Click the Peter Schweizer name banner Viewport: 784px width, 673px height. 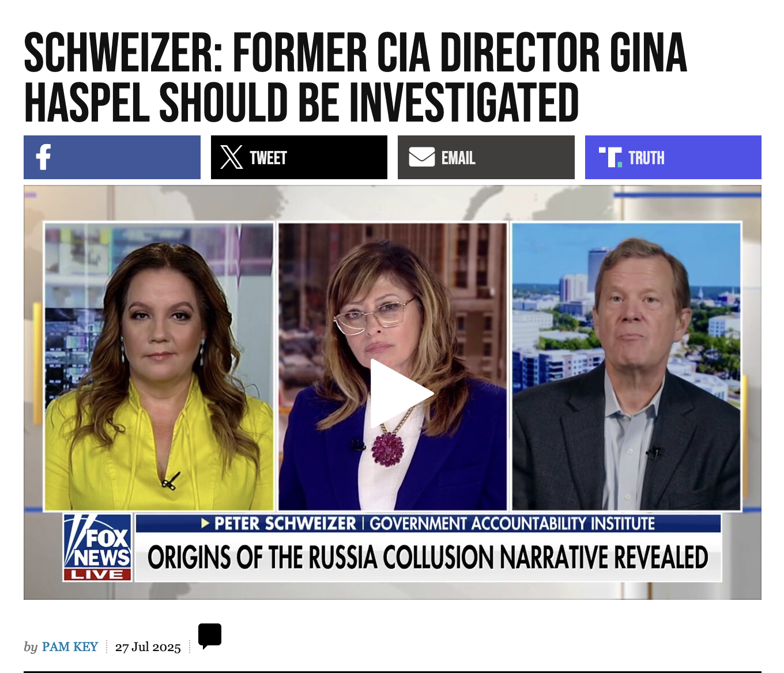coord(428,523)
